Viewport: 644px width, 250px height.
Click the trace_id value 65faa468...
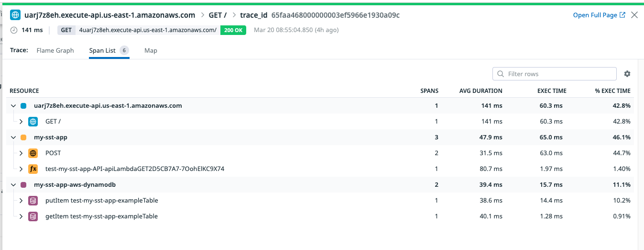(335, 15)
